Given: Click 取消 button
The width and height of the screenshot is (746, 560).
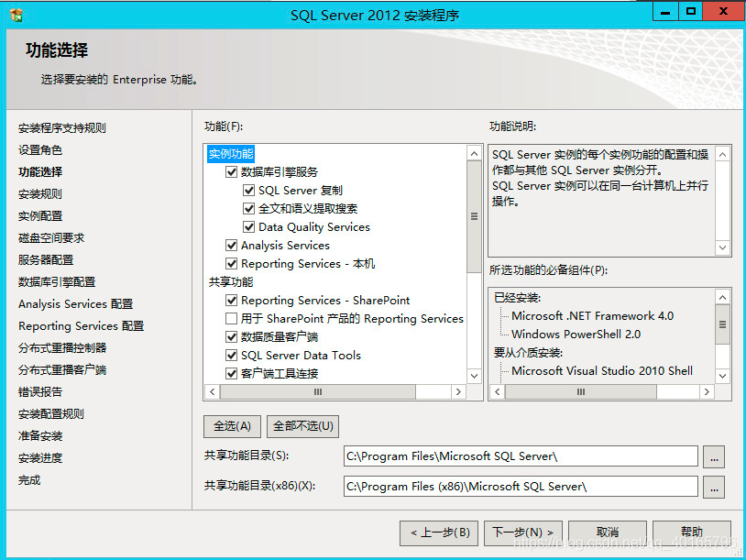Looking at the screenshot, I should [x=608, y=533].
